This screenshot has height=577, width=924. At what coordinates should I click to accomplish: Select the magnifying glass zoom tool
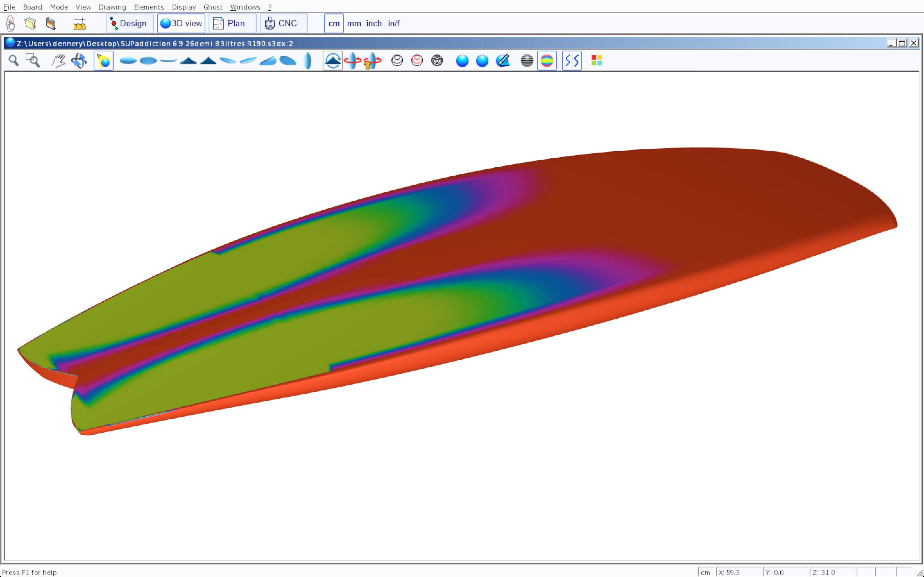[14, 61]
